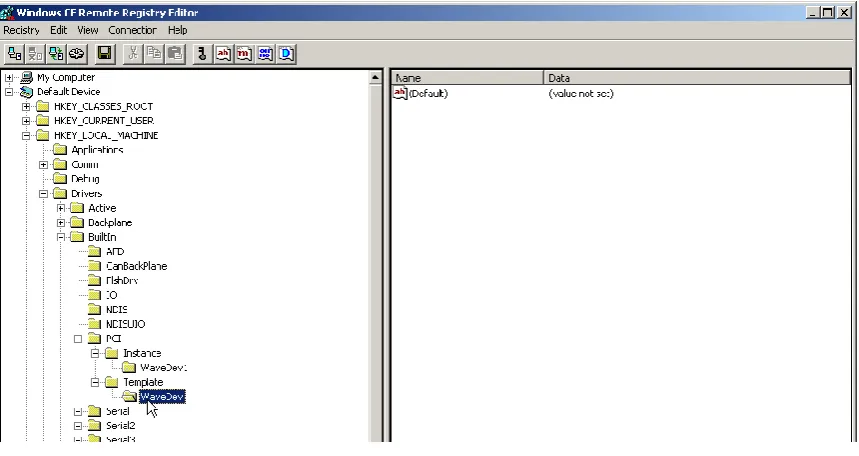859x456 pixels.
Task: Click the AFD folder icon
Action: (95, 251)
